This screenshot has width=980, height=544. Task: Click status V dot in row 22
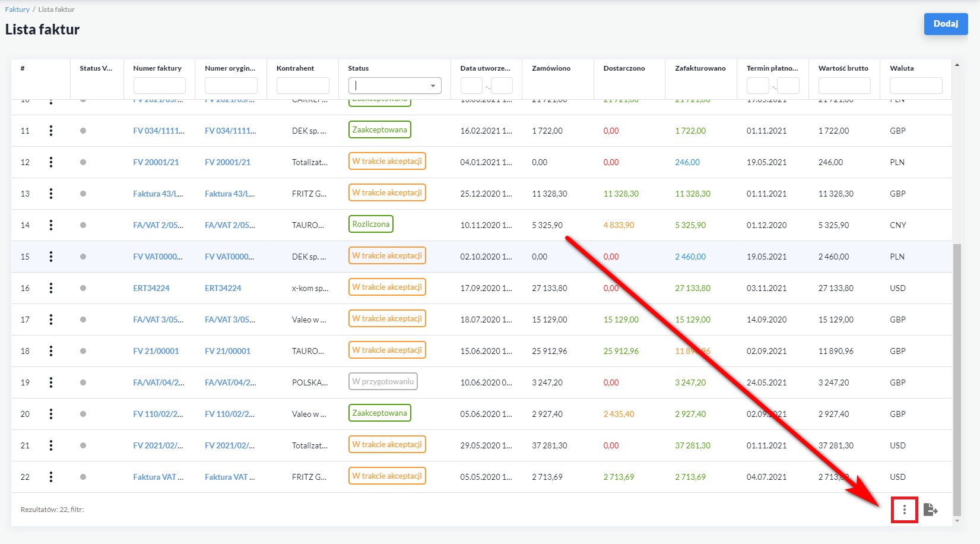[83, 477]
